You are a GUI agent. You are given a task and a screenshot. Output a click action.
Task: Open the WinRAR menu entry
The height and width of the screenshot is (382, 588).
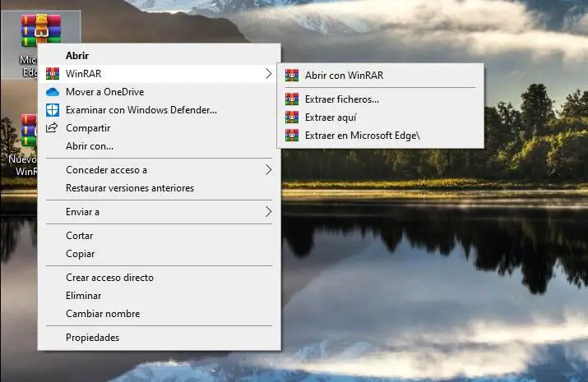(160, 74)
